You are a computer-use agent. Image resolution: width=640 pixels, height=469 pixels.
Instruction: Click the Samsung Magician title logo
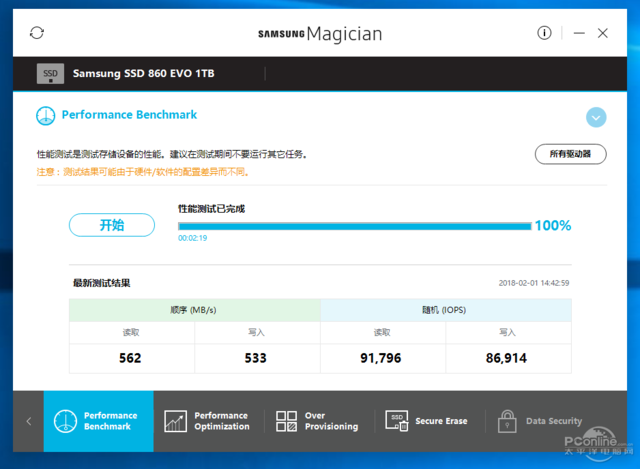point(320,33)
